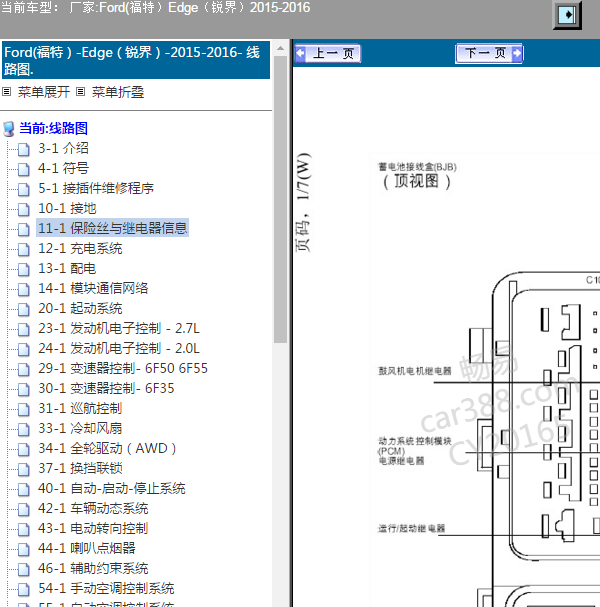Open 29-1 变速器控制- 6F50 6F55
The height and width of the screenshot is (607, 600).
[x=123, y=369]
